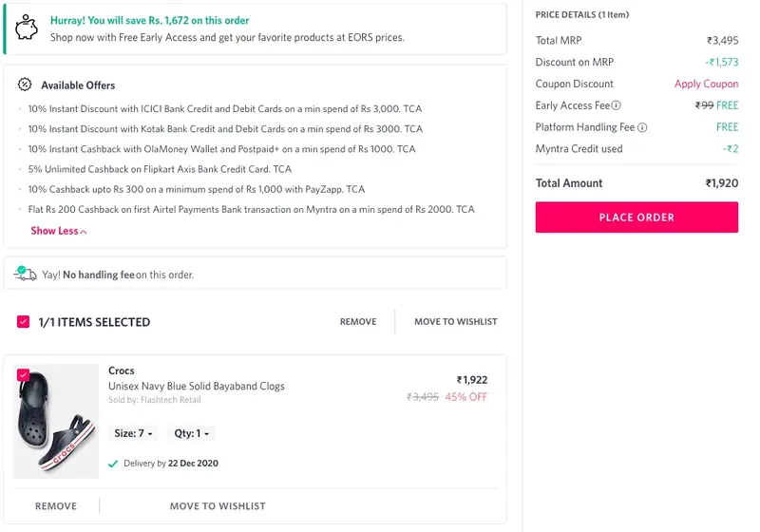Click Move to Wishlist below Crocs item
Viewport: 760px width, 532px height.
click(218, 506)
